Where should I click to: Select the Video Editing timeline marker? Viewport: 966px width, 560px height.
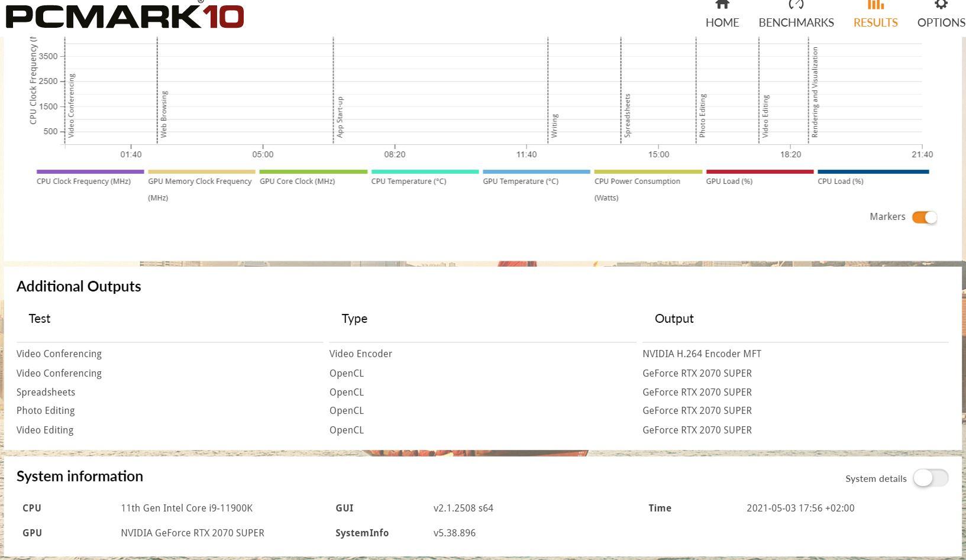coord(765,116)
